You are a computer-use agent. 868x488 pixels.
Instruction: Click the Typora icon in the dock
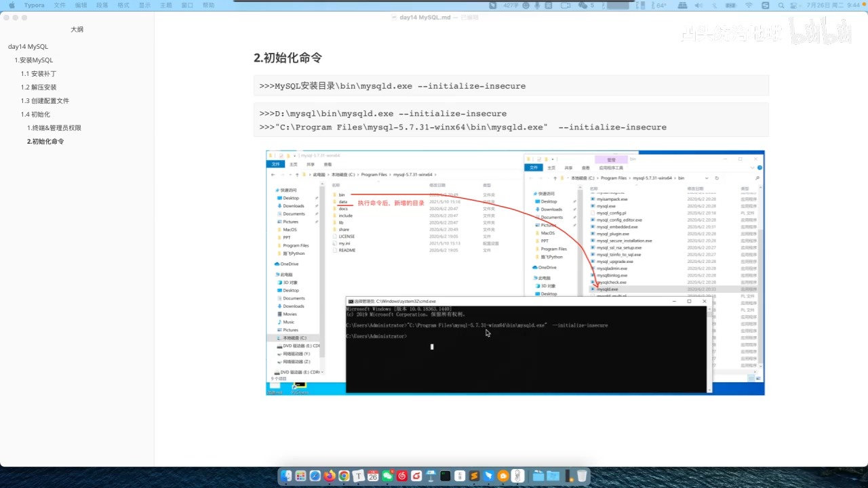point(358,476)
